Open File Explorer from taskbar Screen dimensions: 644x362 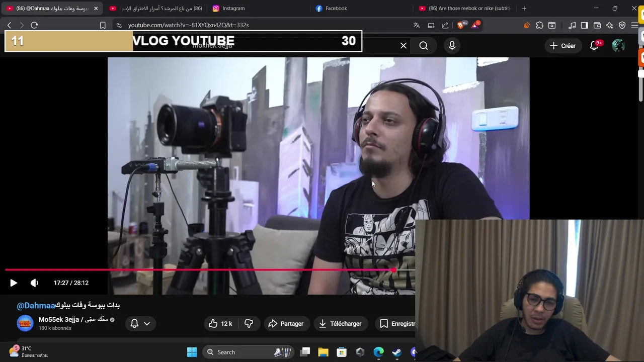pos(323,352)
